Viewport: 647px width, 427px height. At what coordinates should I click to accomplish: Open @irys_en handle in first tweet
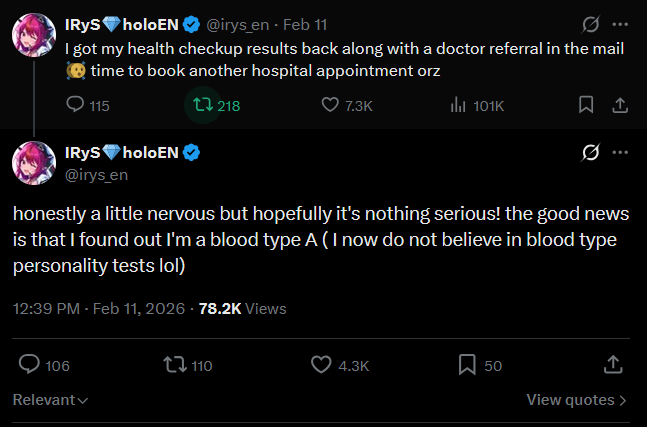point(237,25)
